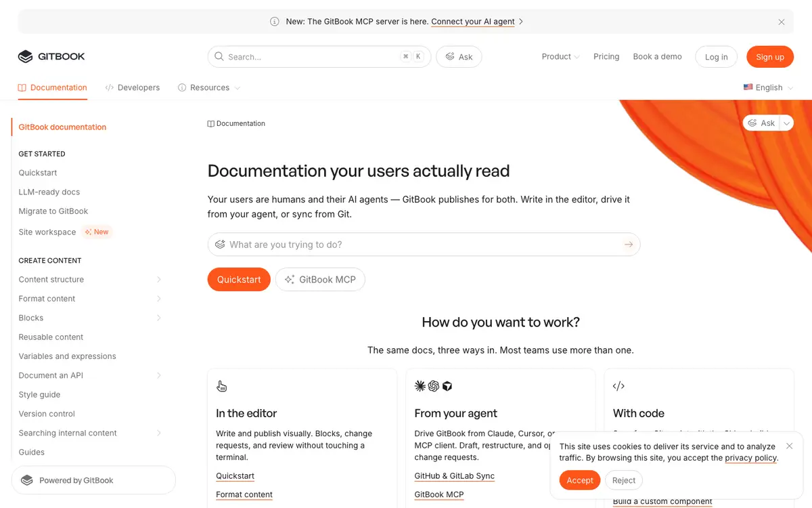Click the book icon on Documentation tab
The image size is (812, 508).
point(22,87)
